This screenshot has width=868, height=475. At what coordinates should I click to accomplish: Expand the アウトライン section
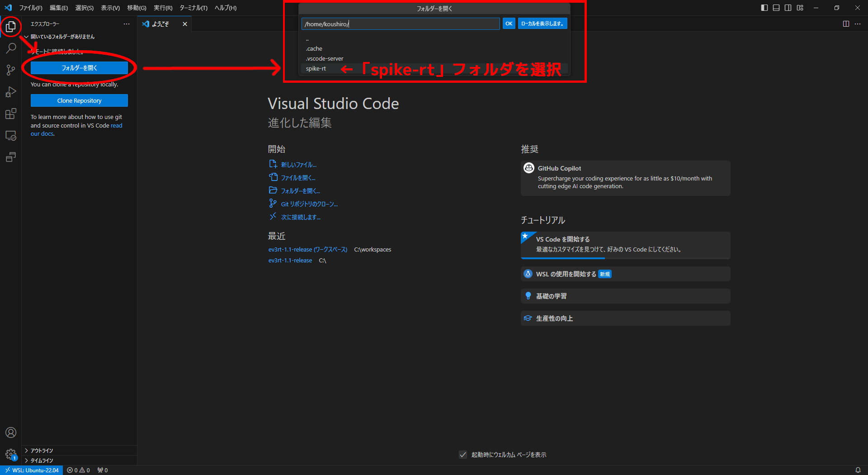41,450
